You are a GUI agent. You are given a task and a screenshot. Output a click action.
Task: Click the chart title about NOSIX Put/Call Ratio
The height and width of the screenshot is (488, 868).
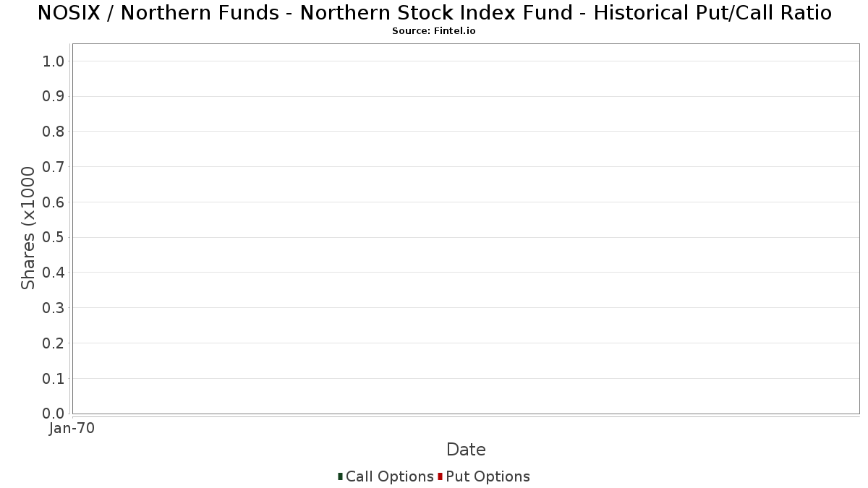click(434, 13)
